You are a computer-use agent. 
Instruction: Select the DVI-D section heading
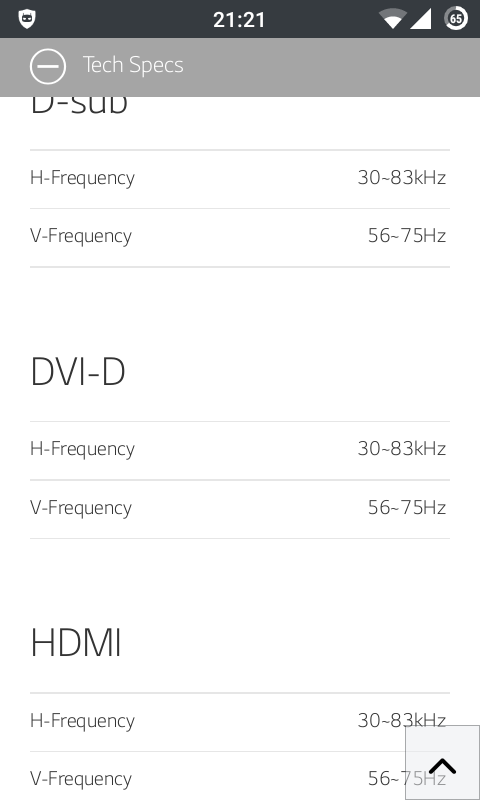point(78,372)
